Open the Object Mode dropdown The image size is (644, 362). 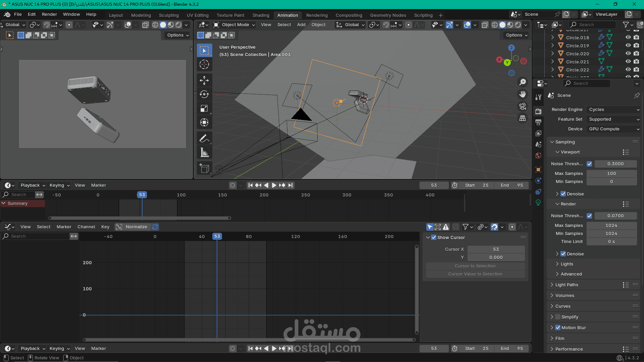pyautogui.click(x=235, y=25)
